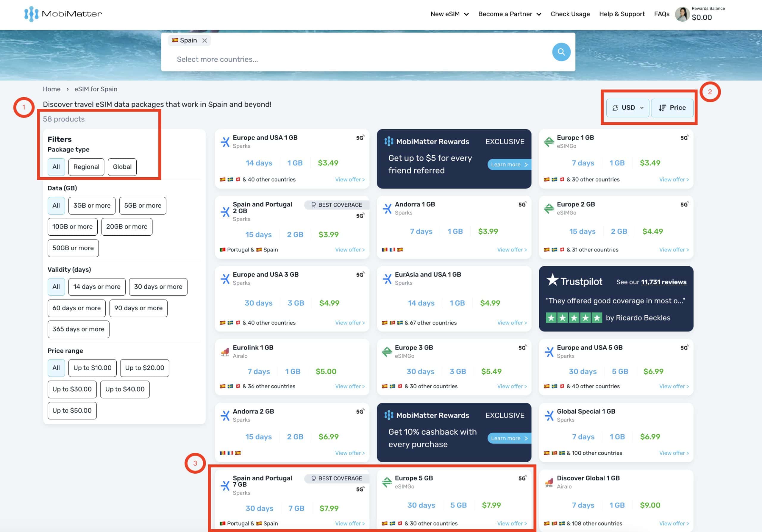Select the Global package type filter

pyautogui.click(x=122, y=167)
